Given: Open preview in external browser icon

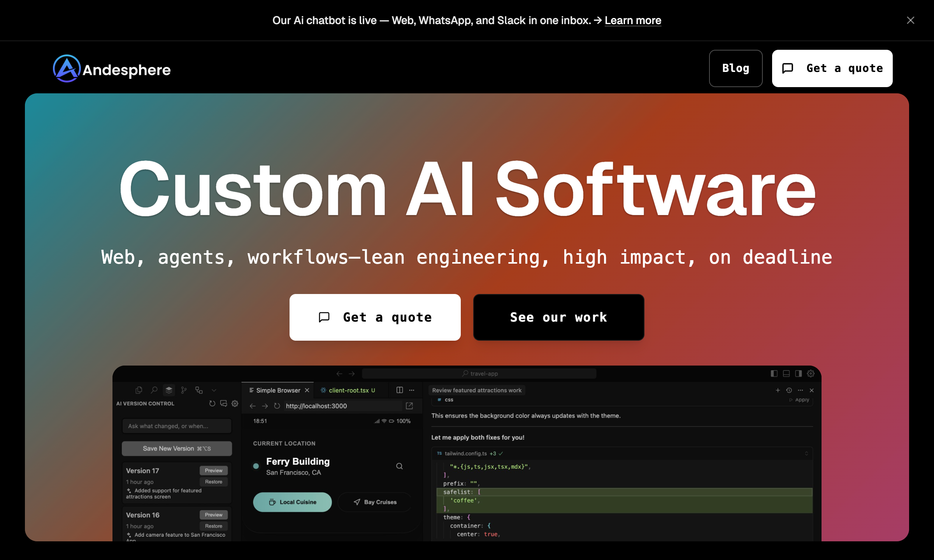Looking at the screenshot, I should (x=409, y=406).
